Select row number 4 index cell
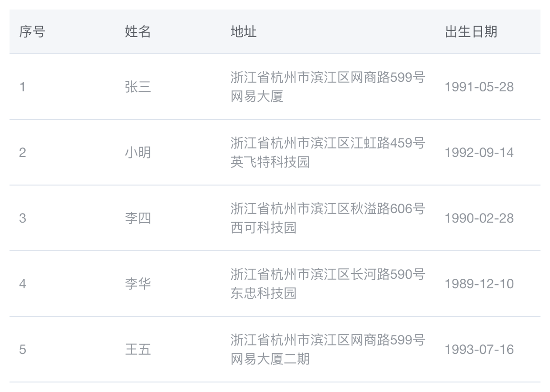Screen dimensions: 550x392 (x=22, y=284)
